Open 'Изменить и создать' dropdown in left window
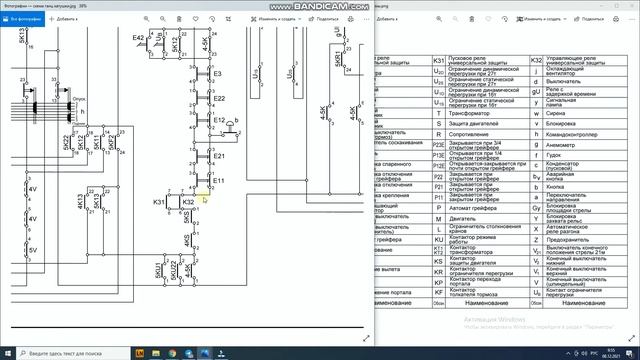The height and width of the screenshot is (360, 640). point(276,19)
